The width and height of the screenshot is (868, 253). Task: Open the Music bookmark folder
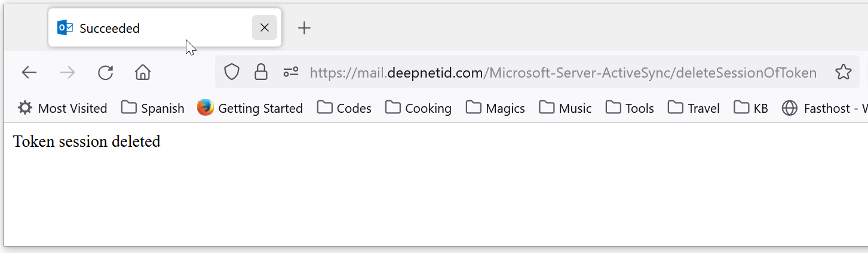[565, 108]
